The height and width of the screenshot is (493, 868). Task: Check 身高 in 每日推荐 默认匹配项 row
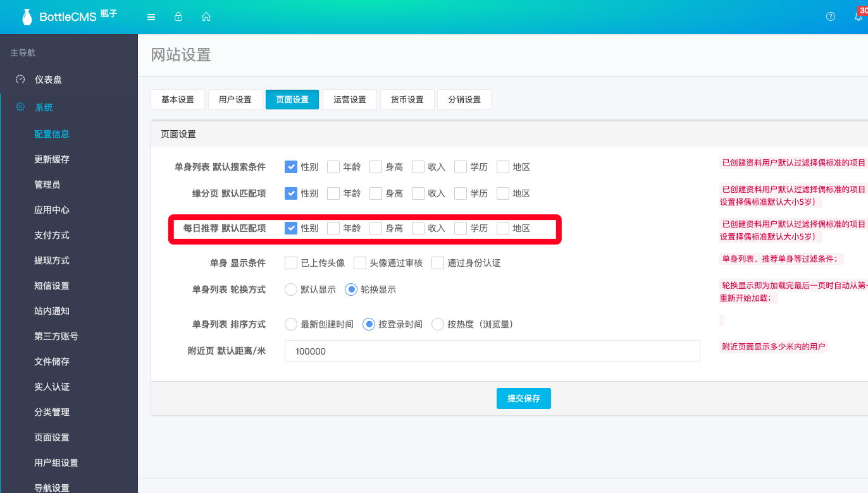pyautogui.click(x=376, y=228)
